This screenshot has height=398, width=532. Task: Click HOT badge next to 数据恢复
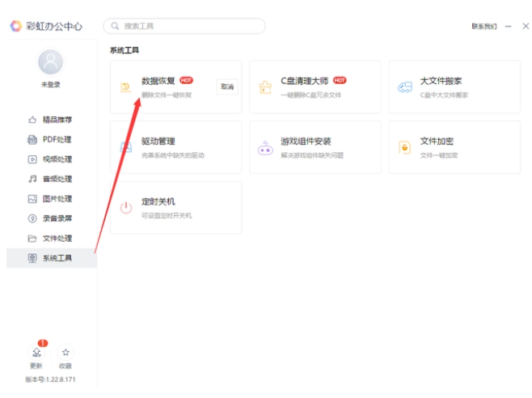[x=186, y=80]
